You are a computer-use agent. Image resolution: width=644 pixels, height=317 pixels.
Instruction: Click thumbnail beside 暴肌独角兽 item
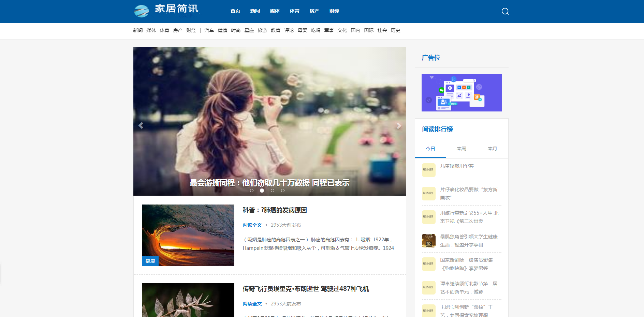[429, 240]
